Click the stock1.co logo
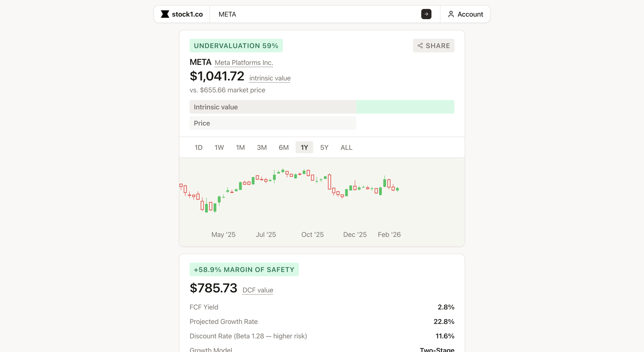The width and height of the screenshot is (644, 352). pos(182,14)
